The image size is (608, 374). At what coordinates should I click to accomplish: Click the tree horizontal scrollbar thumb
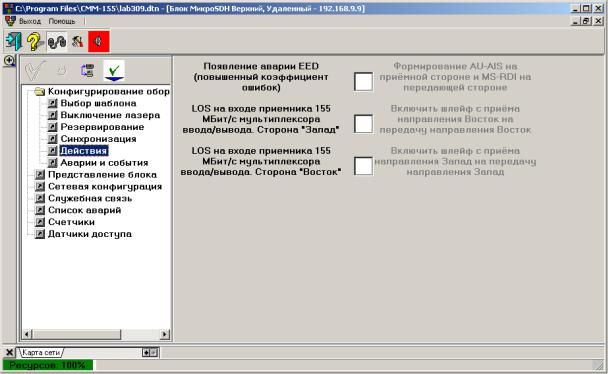(x=77, y=334)
